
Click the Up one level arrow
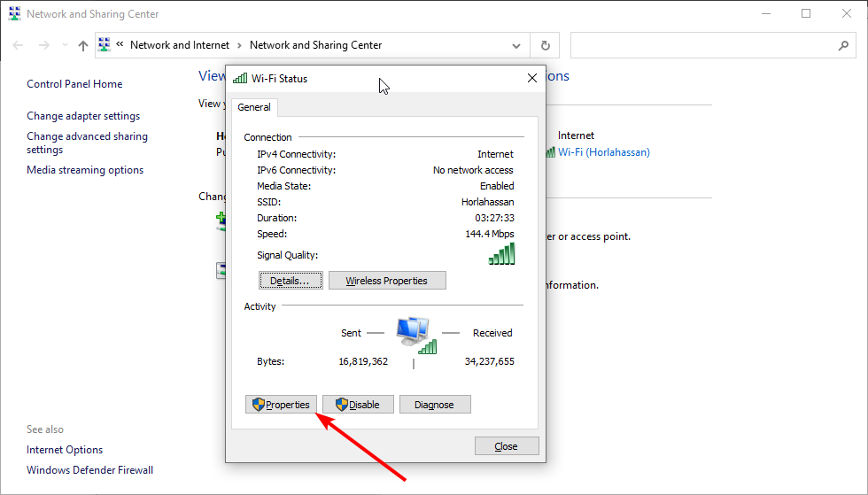point(83,45)
